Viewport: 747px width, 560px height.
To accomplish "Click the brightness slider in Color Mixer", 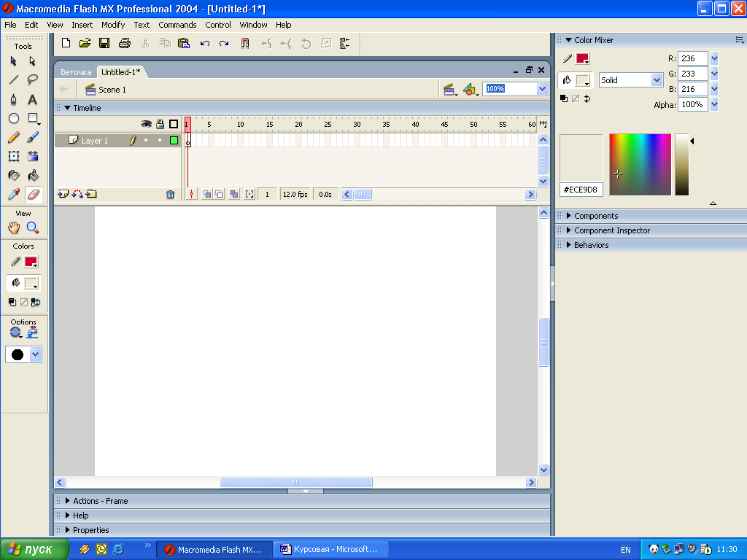I will [x=682, y=165].
